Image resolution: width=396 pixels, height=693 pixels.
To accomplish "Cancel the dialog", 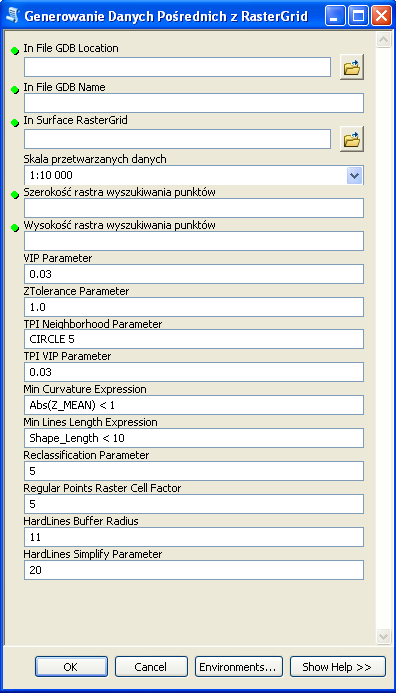I will (x=151, y=666).
